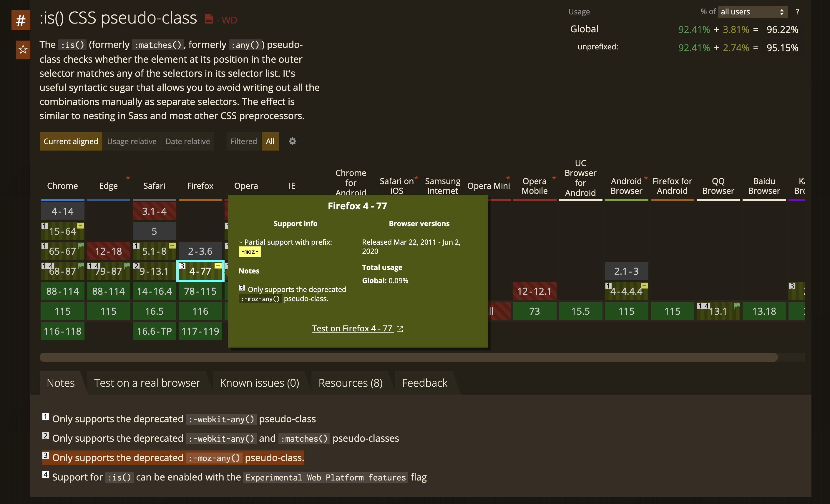
Task: Click the -moz- prefix badge in tooltip
Action: point(250,252)
